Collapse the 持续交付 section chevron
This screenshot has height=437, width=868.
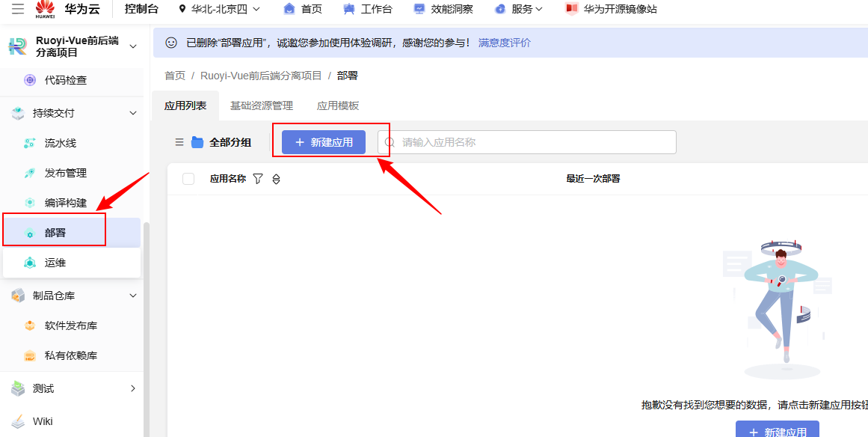point(133,113)
